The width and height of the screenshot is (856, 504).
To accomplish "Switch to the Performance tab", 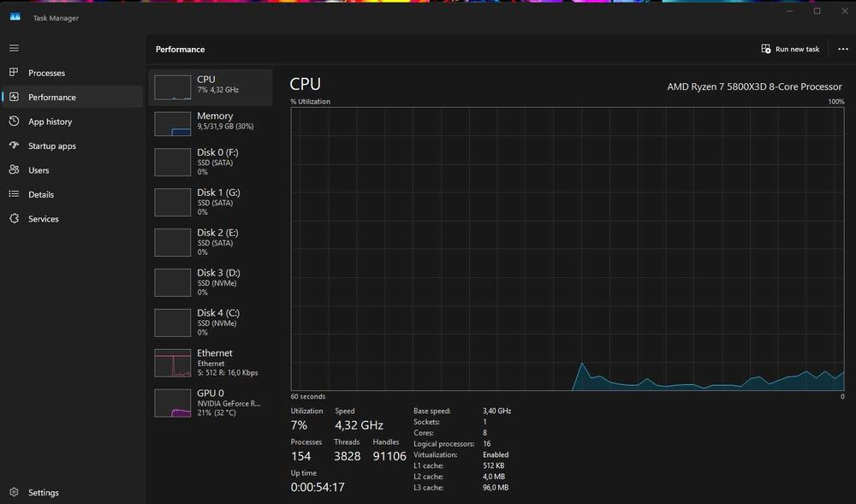I will 73,97.
